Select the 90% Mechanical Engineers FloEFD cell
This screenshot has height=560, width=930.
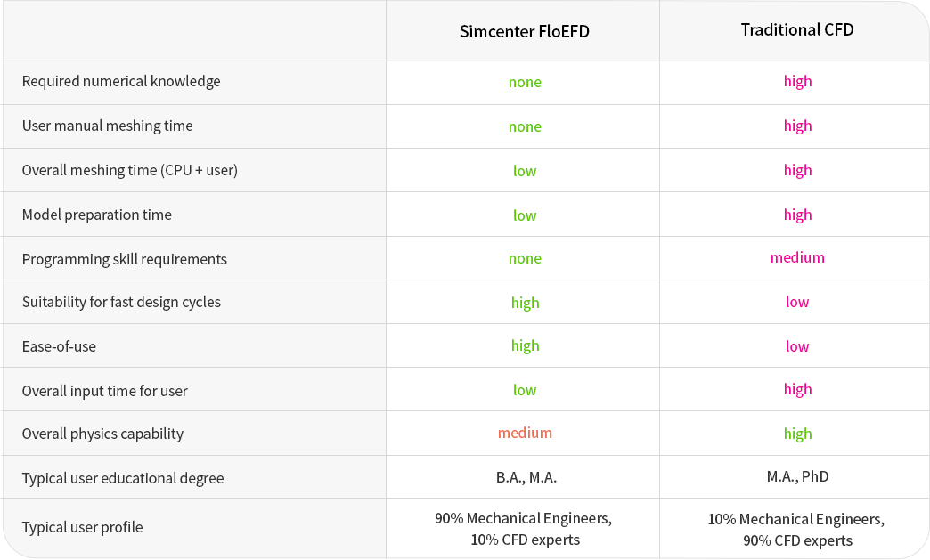pyautogui.click(x=524, y=529)
